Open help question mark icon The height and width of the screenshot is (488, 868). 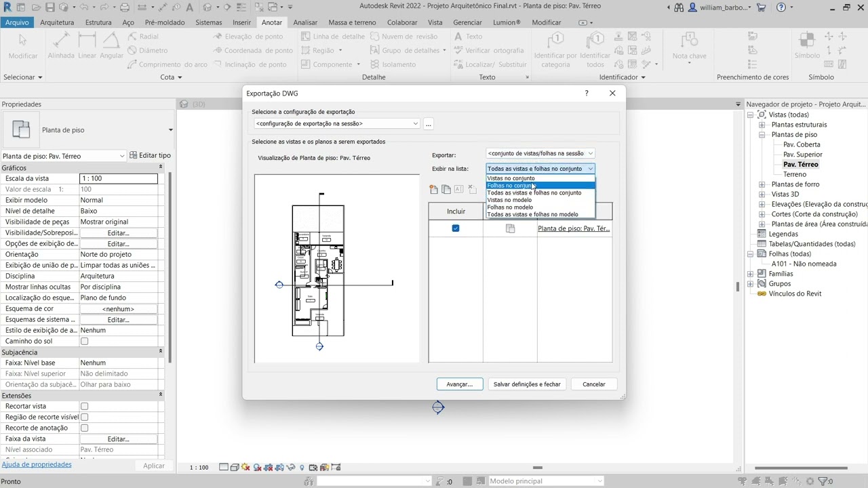pos(781,7)
